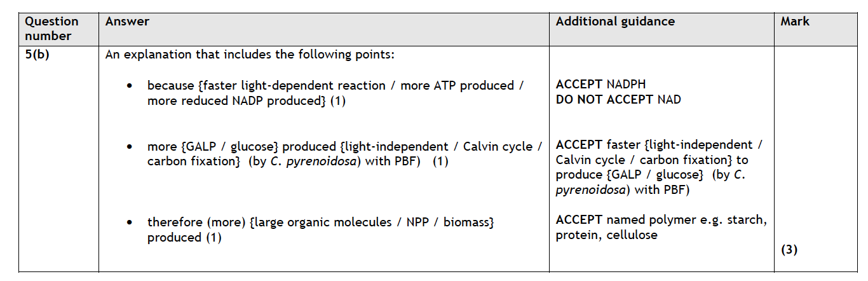
Task: Click the "ACCEPT named polymer" guidance text
Action: pyautogui.click(x=661, y=220)
